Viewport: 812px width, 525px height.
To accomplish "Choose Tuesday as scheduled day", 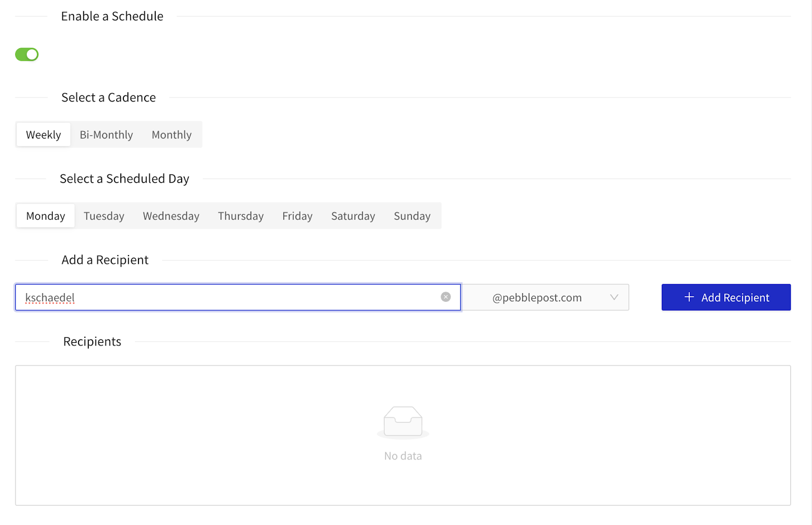I will tap(104, 216).
